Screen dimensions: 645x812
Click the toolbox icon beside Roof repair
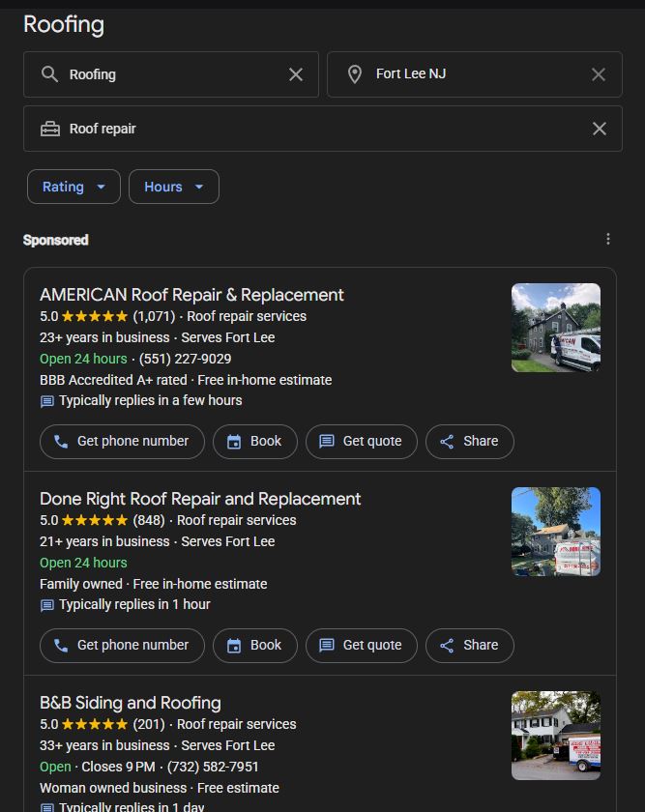pos(50,129)
